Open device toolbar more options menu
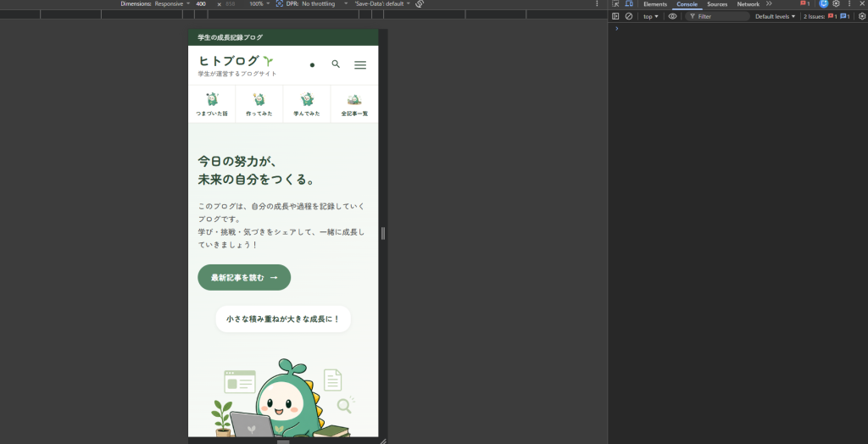868x444 pixels. coord(597,4)
